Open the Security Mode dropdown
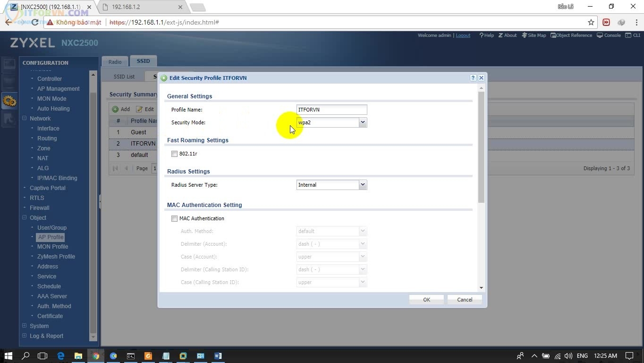The height and width of the screenshot is (363, 644). [x=363, y=122]
